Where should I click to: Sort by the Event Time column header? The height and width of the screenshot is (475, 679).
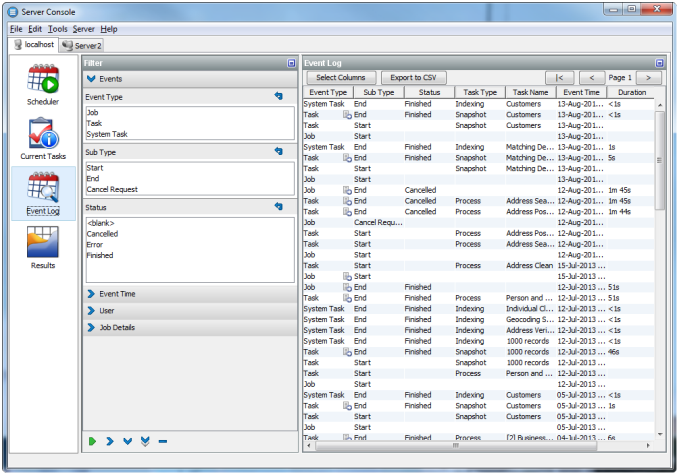click(581, 92)
